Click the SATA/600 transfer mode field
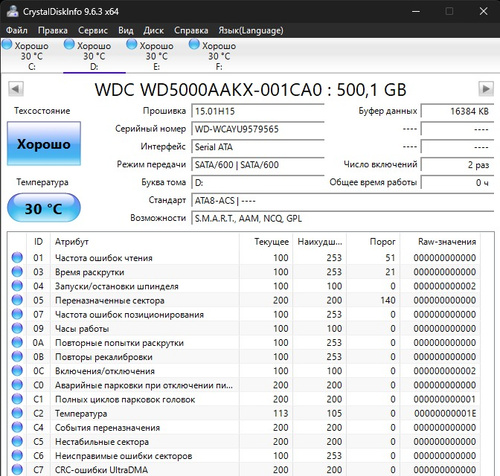Viewport: 500px width, 476px height. (258, 165)
